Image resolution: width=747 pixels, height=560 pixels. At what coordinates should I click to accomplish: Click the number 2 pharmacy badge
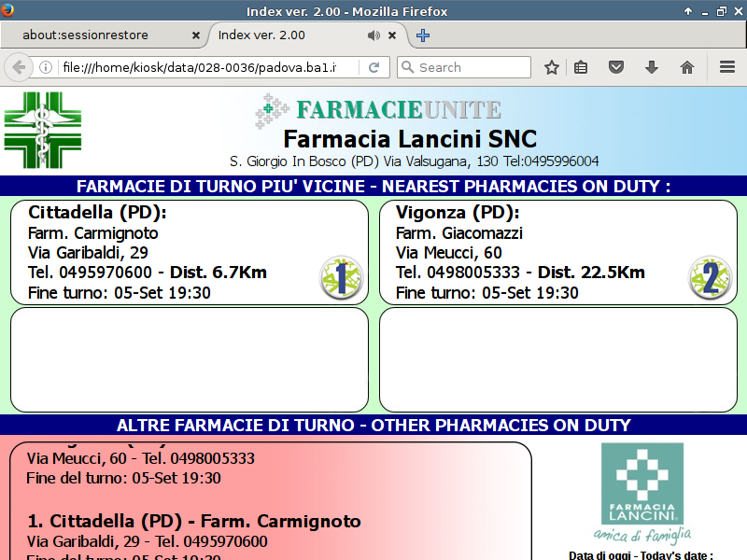click(x=710, y=278)
